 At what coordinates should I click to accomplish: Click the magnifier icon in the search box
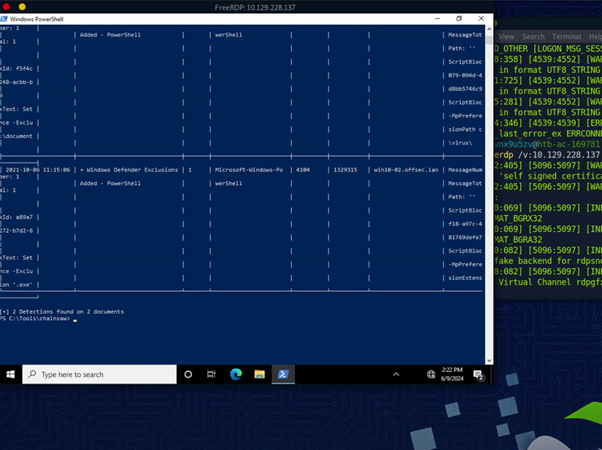(x=32, y=374)
